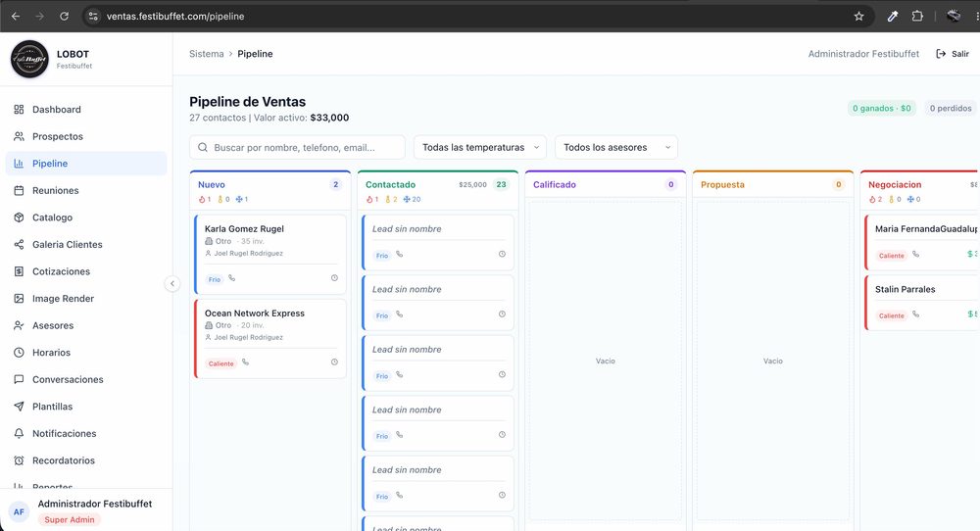
Task: Open Galeria Clientes section
Action: pyautogui.click(x=86, y=244)
